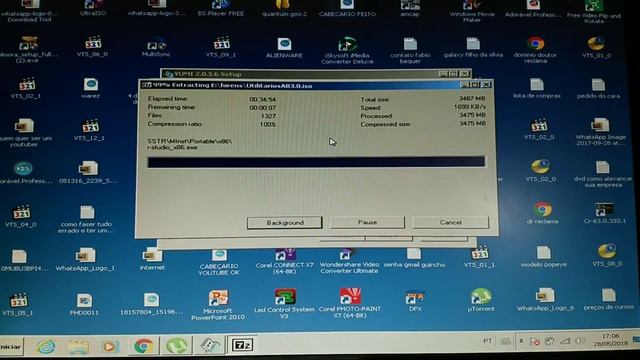Image resolution: width=640 pixels, height=360 pixels.
Task: Select the Elapsed time value 00:34:54
Action: click(263, 99)
